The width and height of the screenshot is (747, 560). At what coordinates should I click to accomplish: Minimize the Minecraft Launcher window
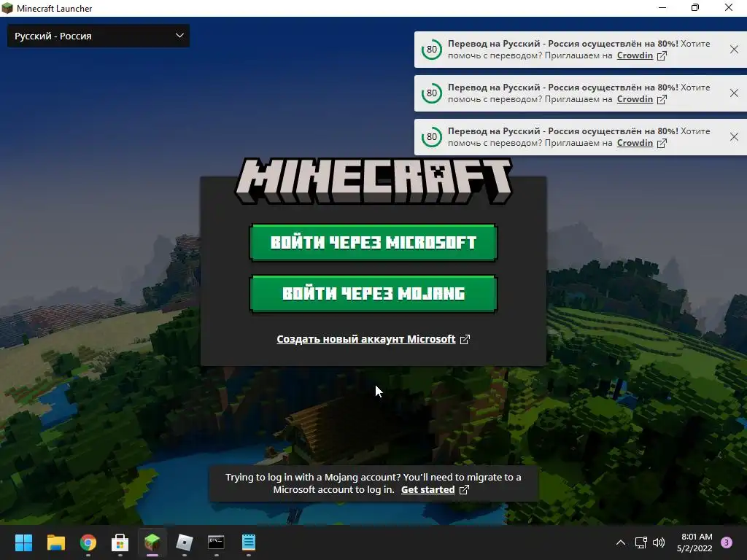[x=662, y=8]
